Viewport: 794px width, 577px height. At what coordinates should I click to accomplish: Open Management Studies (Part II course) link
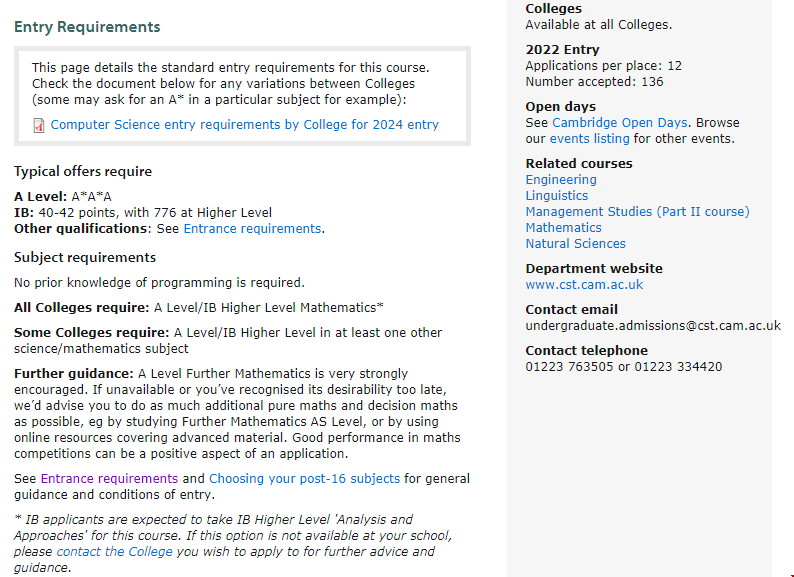click(637, 212)
